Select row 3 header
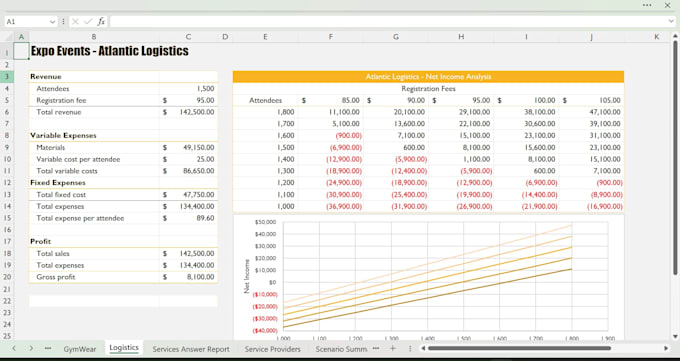 7,76
